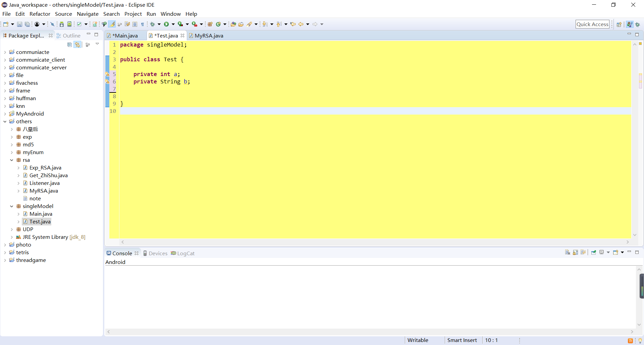The width and height of the screenshot is (644, 345).
Task: Click the Open Task icon
Action: (241, 24)
